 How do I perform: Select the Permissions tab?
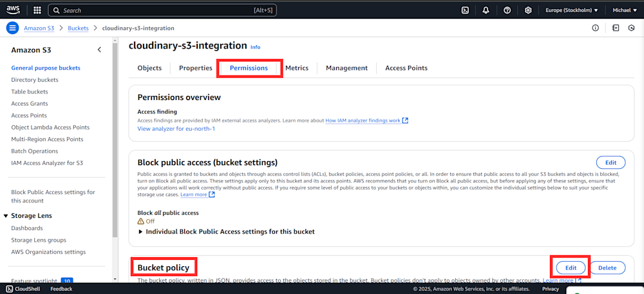(249, 68)
